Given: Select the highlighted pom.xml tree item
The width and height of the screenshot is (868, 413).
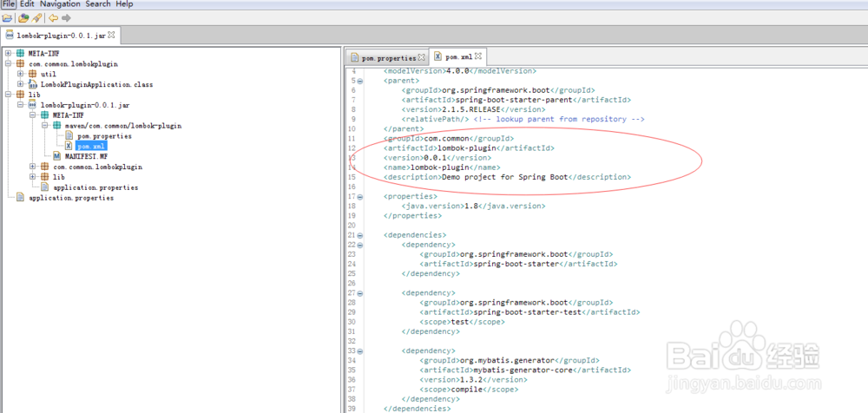Looking at the screenshot, I should (x=91, y=147).
